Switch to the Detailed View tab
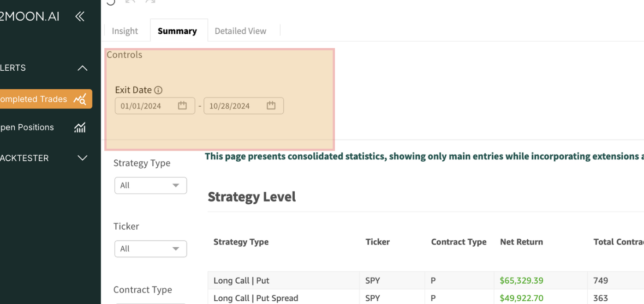This screenshot has width=644, height=304. pos(240,31)
